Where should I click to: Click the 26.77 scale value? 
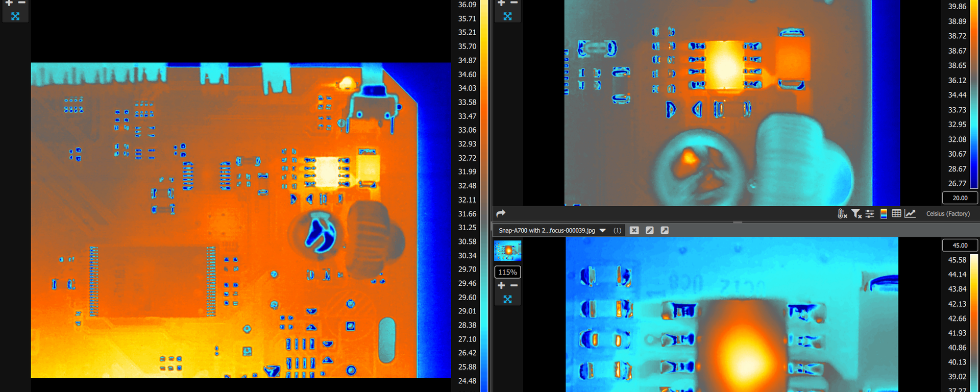click(x=957, y=183)
